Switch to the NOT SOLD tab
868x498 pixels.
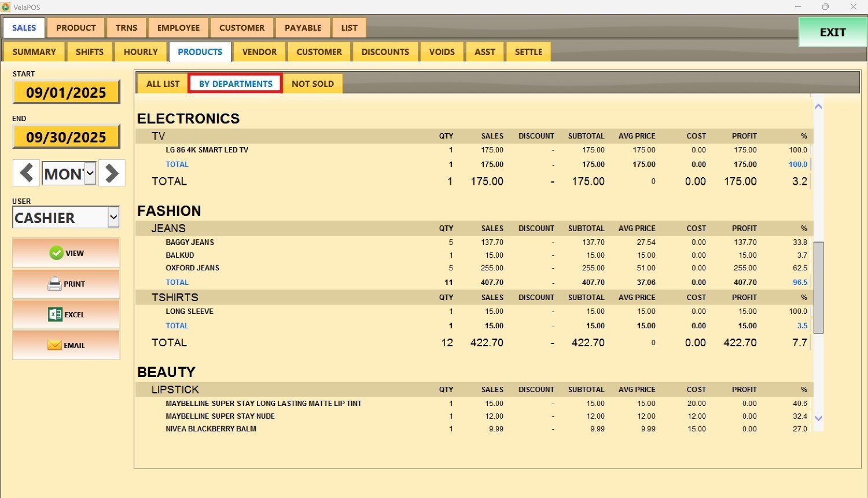click(x=312, y=83)
